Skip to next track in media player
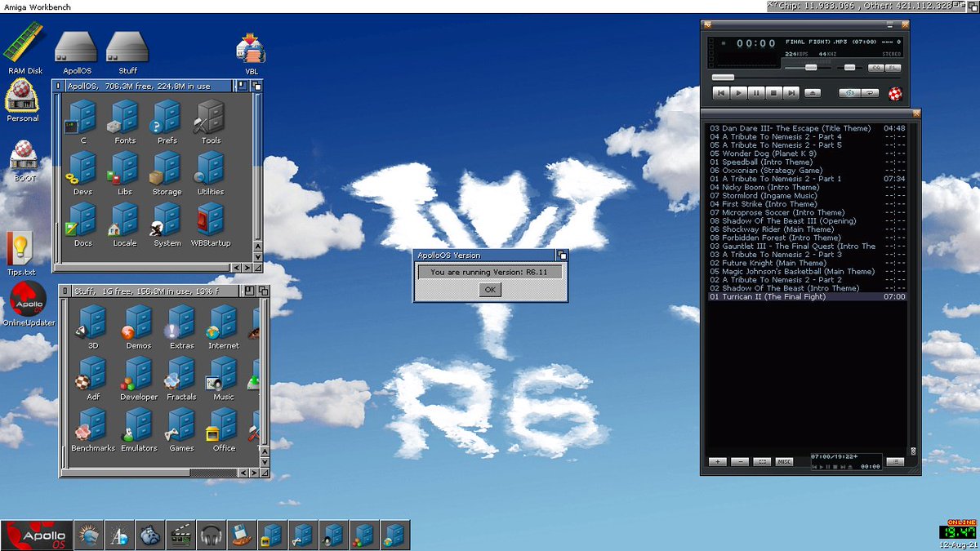The height and width of the screenshot is (551, 980). (x=791, y=93)
